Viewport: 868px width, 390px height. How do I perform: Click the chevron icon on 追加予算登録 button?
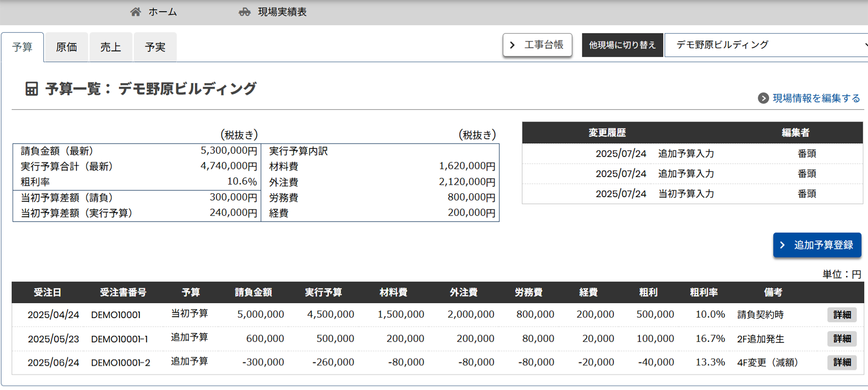click(783, 245)
